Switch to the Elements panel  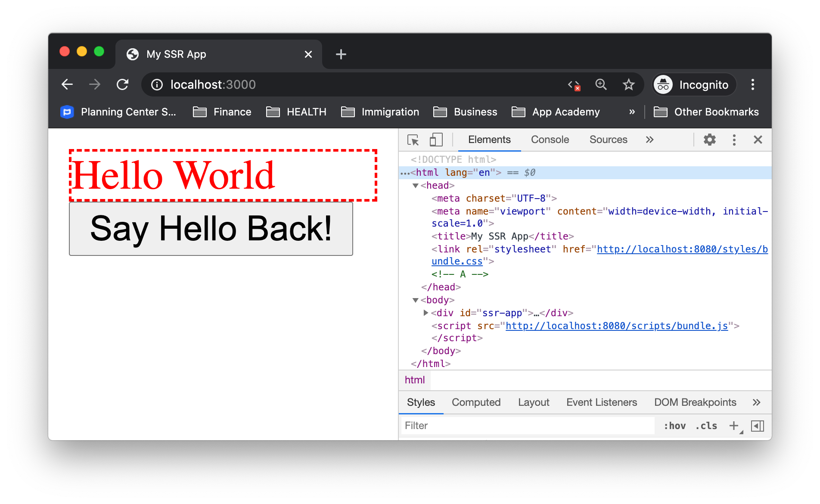[489, 140]
